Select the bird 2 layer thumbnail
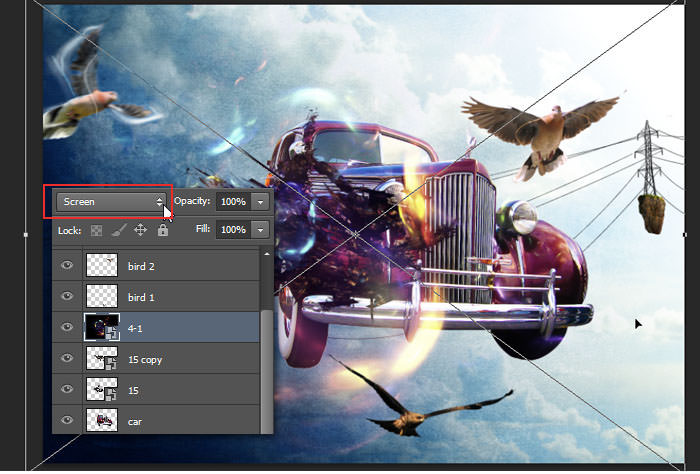Viewport: 700px width, 474px height. click(x=102, y=265)
